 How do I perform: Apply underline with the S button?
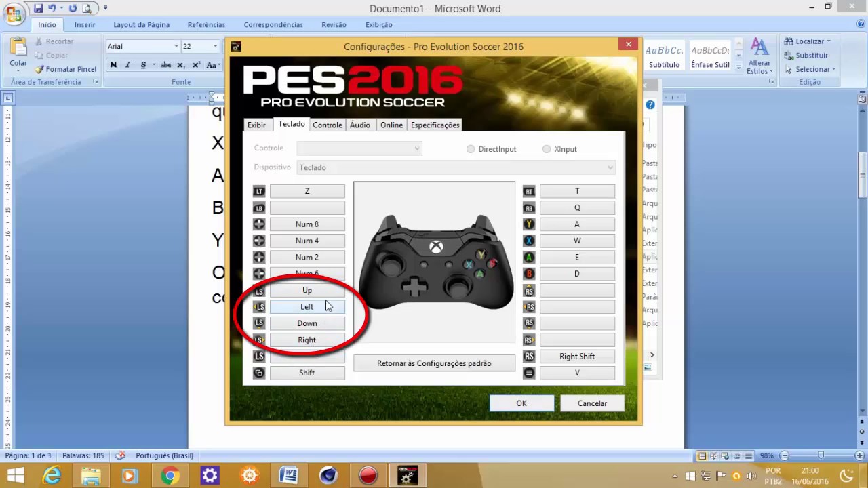pyautogui.click(x=143, y=65)
